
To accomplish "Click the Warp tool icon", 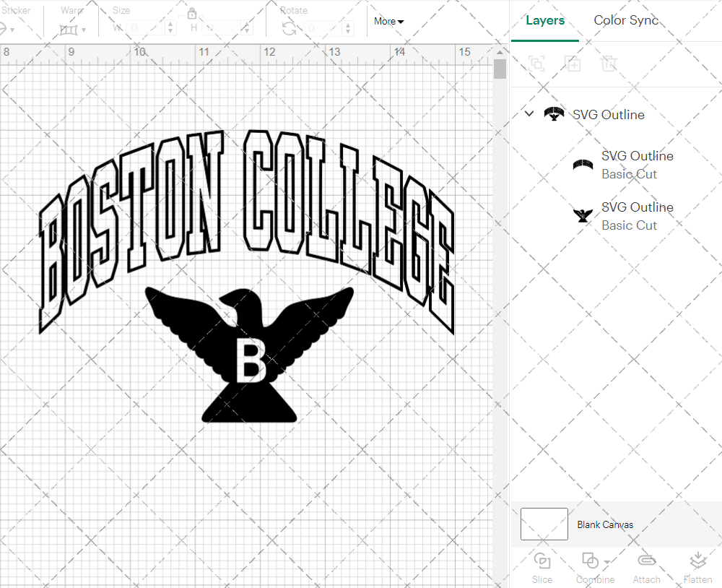I will click(70, 29).
